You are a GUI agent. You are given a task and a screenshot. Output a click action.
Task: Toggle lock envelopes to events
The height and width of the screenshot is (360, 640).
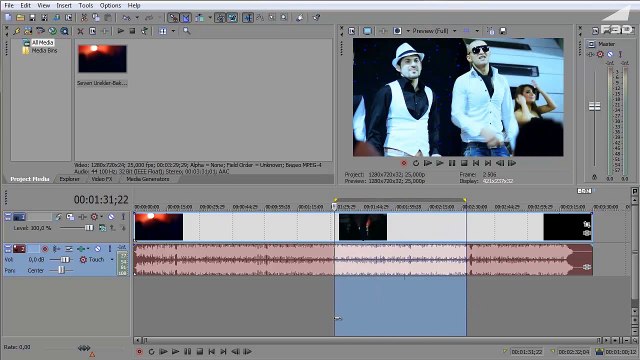pyautogui.click(x=220, y=18)
